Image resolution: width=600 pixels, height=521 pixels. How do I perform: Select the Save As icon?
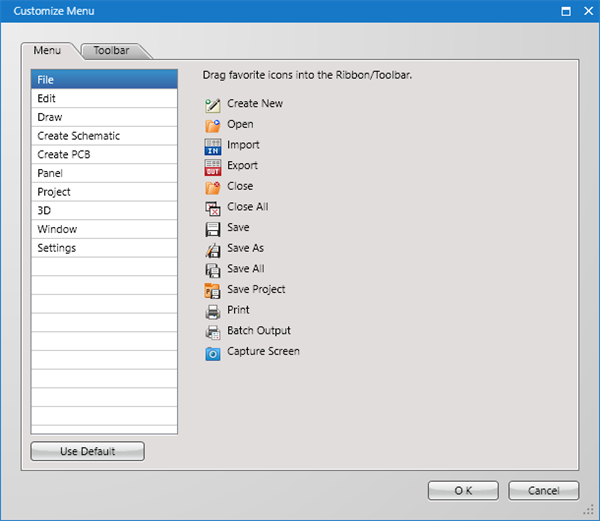click(x=212, y=249)
